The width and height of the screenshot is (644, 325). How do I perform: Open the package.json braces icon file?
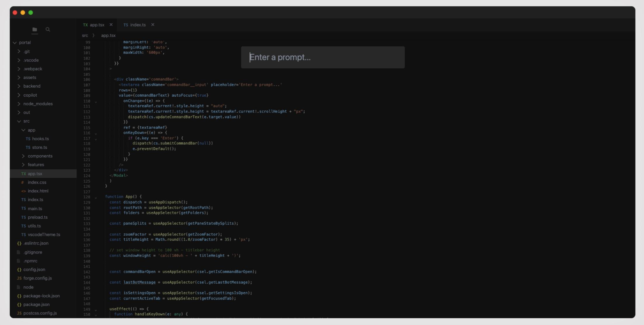pyautogui.click(x=19, y=305)
